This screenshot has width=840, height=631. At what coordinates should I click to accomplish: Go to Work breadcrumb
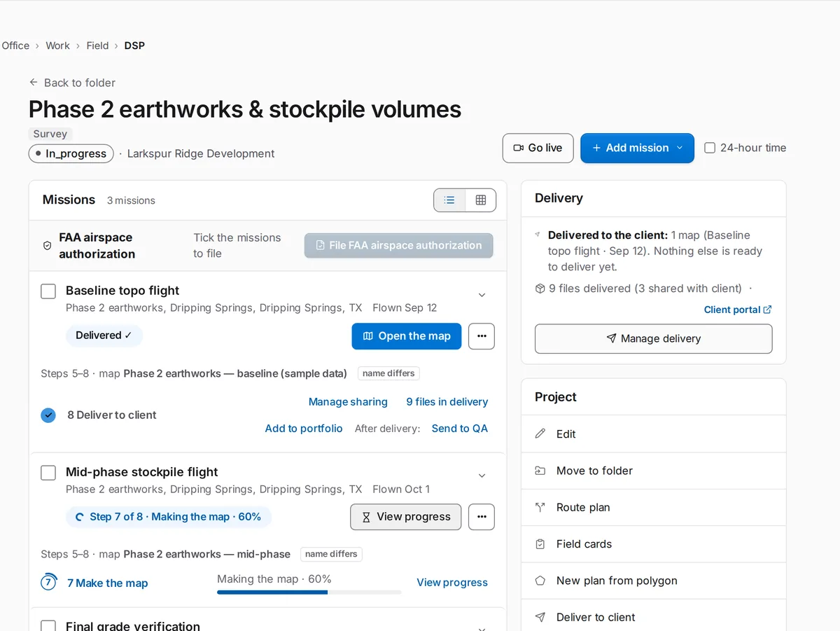[x=57, y=46]
